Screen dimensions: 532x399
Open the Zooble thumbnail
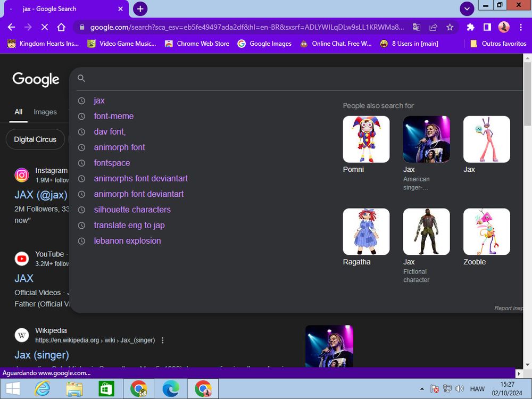point(487,231)
